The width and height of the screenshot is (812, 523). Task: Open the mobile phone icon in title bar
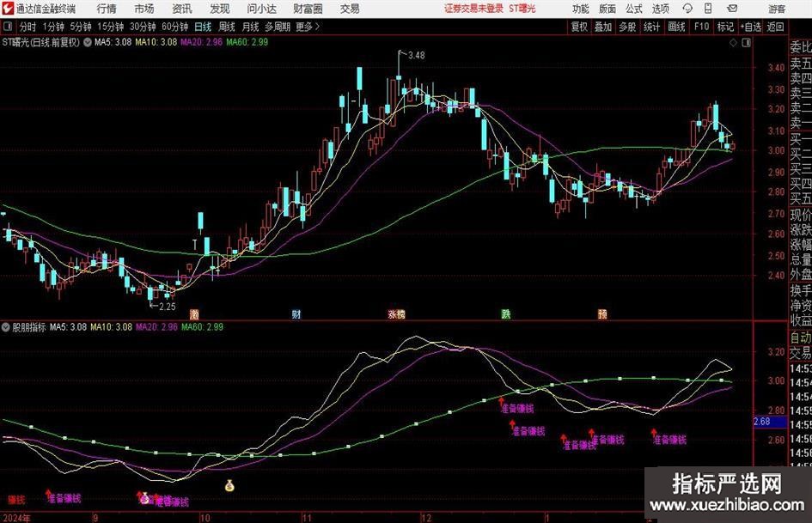[708, 9]
